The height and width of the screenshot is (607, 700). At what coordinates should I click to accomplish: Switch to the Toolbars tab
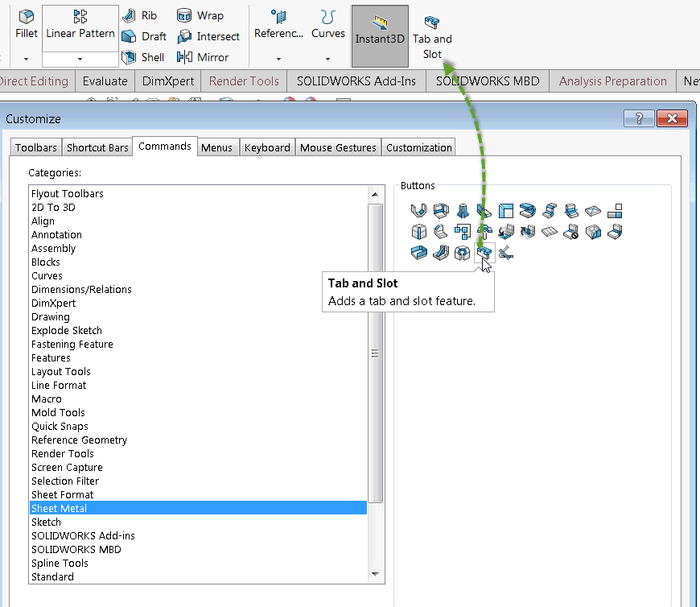click(x=35, y=147)
